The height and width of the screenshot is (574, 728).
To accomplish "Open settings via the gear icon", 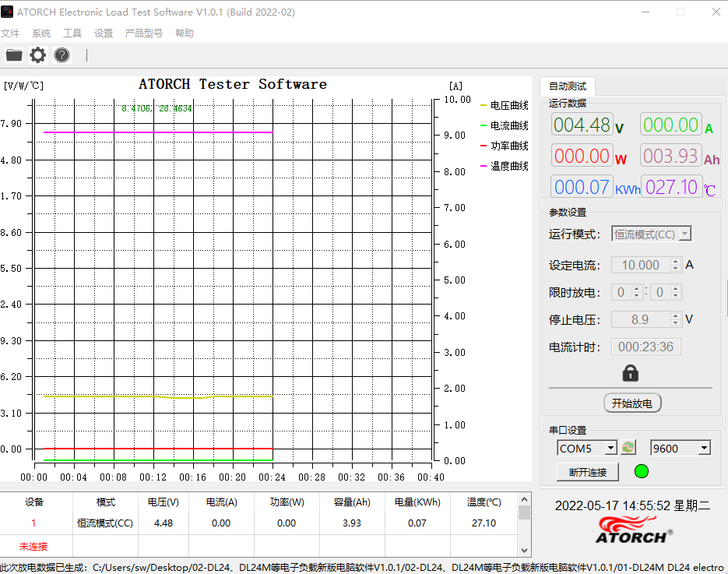I will coord(37,55).
